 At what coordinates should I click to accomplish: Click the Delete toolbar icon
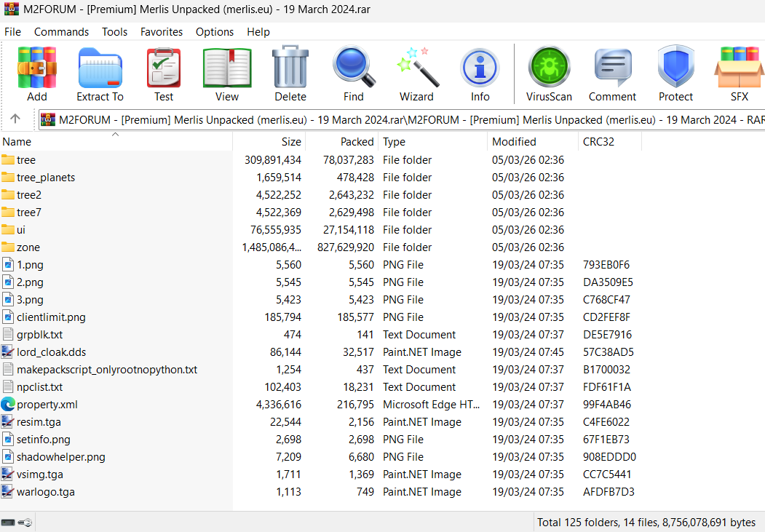(290, 65)
